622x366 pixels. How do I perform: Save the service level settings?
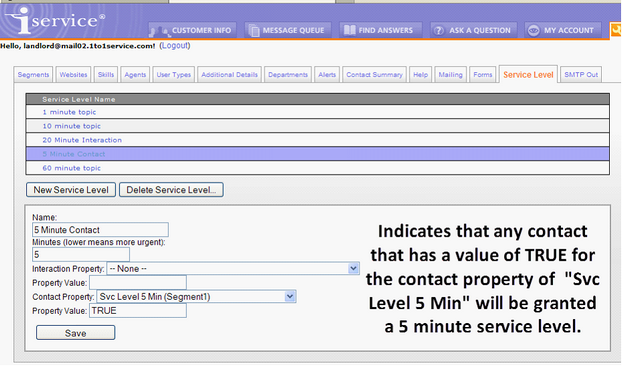click(75, 333)
